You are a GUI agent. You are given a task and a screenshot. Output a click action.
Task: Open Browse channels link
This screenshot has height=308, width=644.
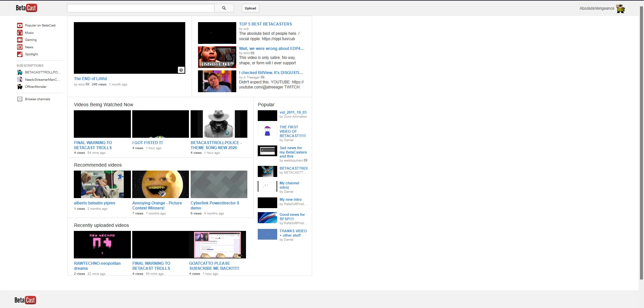click(x=38, y=99)
